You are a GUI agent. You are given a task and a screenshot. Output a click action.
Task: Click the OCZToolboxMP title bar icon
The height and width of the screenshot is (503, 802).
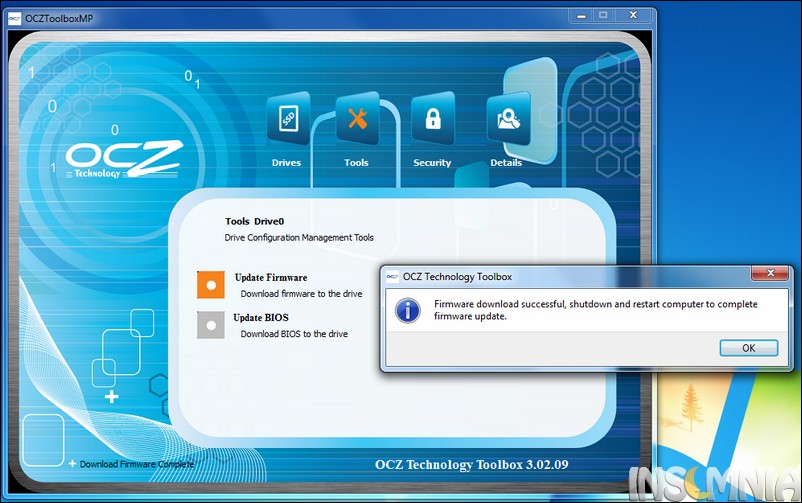[x=14, y=18]
